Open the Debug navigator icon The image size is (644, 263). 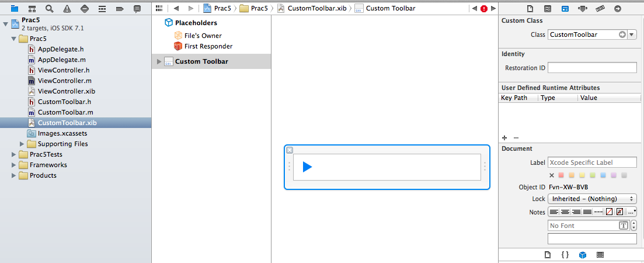[x=102, y=8]
